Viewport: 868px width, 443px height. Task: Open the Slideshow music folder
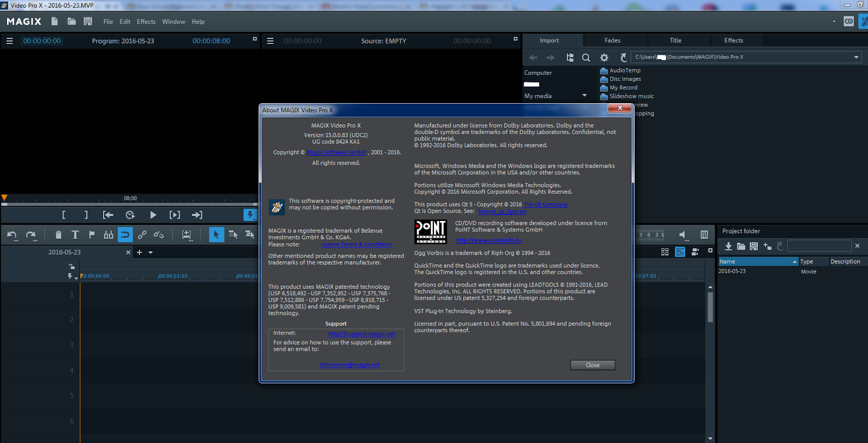coord(627,97)
